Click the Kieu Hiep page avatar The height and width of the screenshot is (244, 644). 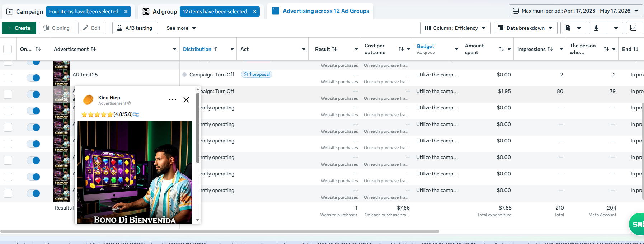(88, 100)
